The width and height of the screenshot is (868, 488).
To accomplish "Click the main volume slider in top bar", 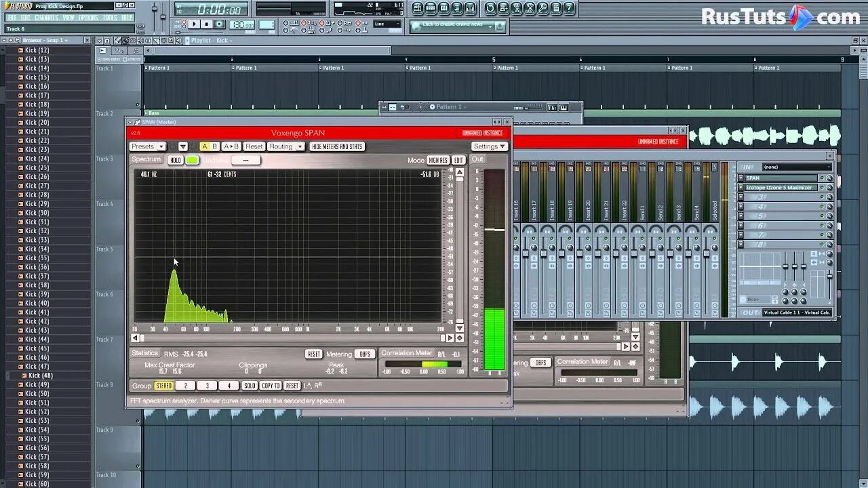I will pos(154,9).
